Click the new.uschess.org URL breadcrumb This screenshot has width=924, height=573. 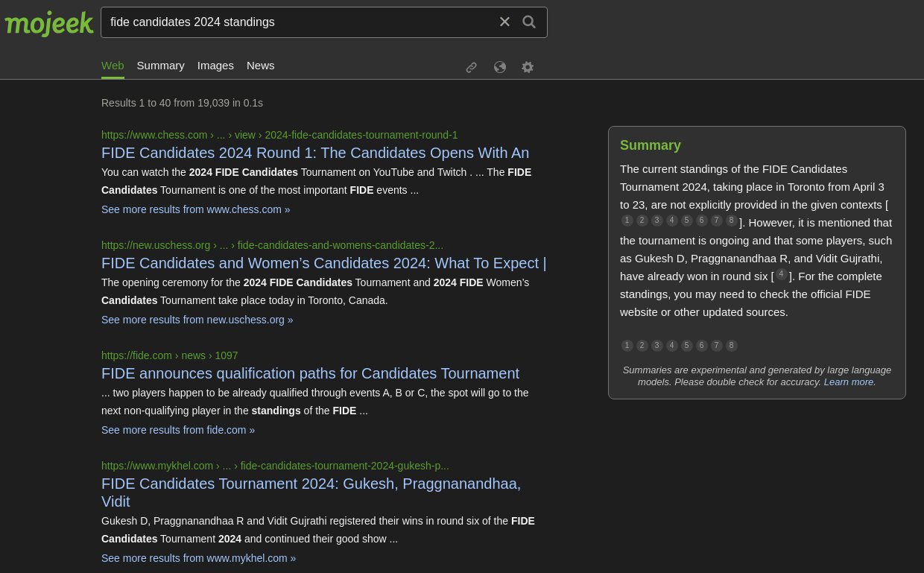pos(272,245)
